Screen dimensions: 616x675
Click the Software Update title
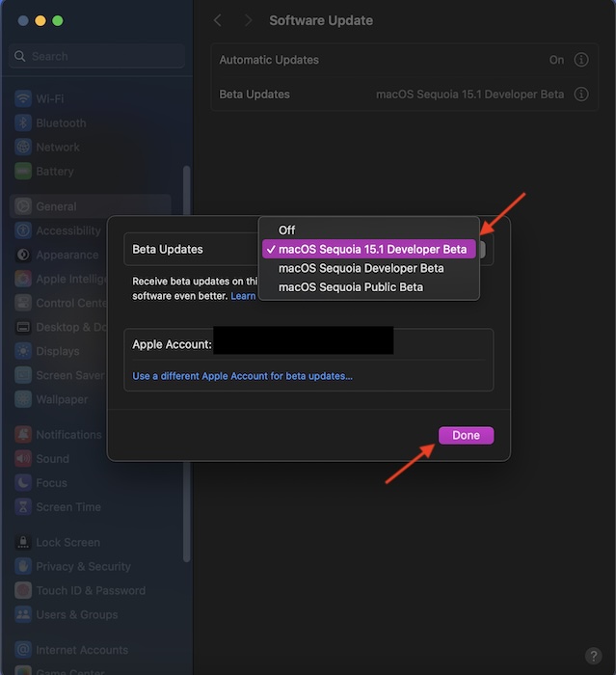point(321,20)
